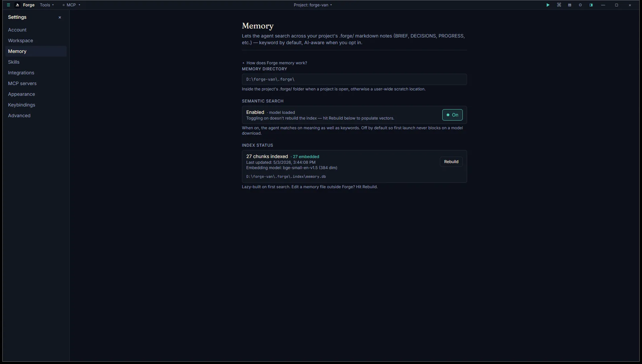The image size is (642, 364).
Task: Turn off the semantic search On toggle
Action: [452, 115]
